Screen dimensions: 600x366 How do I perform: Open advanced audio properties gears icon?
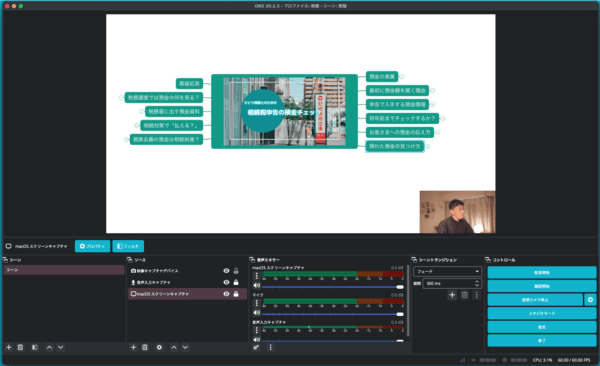point(256,347)
